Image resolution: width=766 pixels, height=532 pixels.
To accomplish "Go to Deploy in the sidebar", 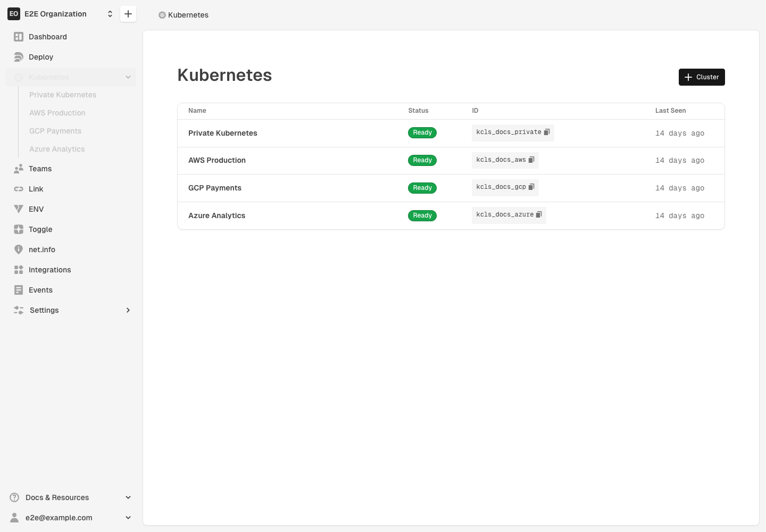I will tap(71, 57).
